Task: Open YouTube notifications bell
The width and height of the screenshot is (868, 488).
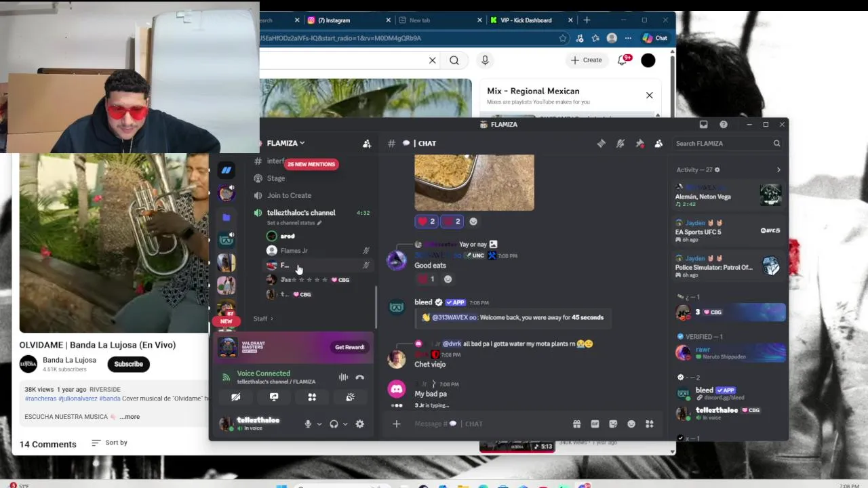Action: pos(623,60)
